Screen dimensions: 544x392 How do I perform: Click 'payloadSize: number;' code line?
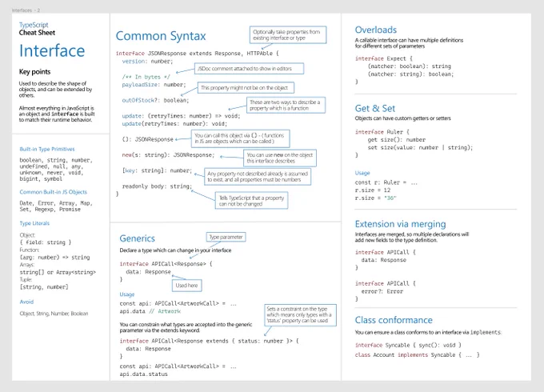[154, 85]
